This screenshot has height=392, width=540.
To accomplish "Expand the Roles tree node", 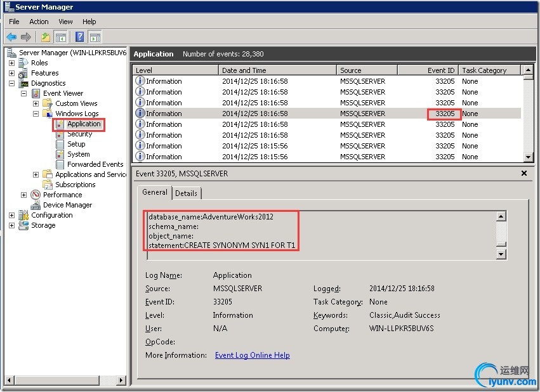I will click(x=12, y=63).
